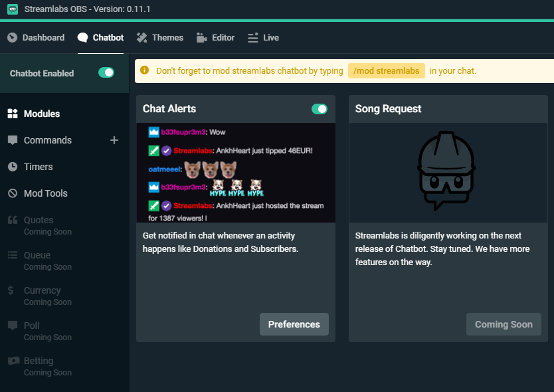Click the Editor camera icon
Screen dimensions: 554x392
(x=201, y=37)
